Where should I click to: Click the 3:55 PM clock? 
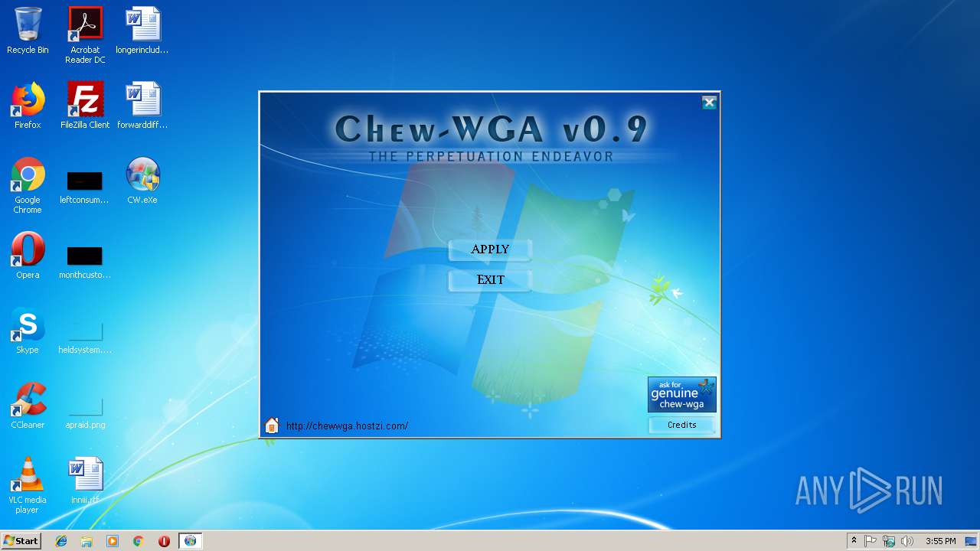(940, 541)
